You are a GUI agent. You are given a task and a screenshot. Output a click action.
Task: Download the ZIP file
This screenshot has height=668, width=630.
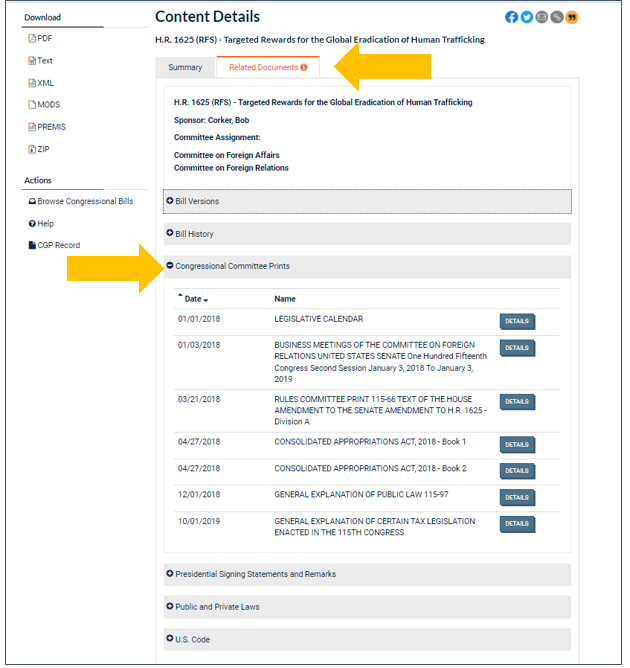coord(42,149)
